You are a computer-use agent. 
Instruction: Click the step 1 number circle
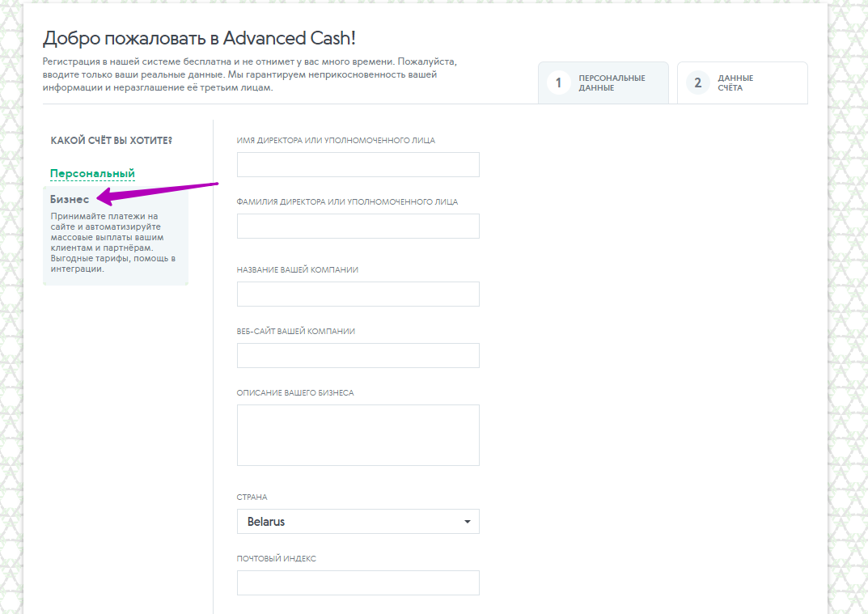tap(558, 83)
